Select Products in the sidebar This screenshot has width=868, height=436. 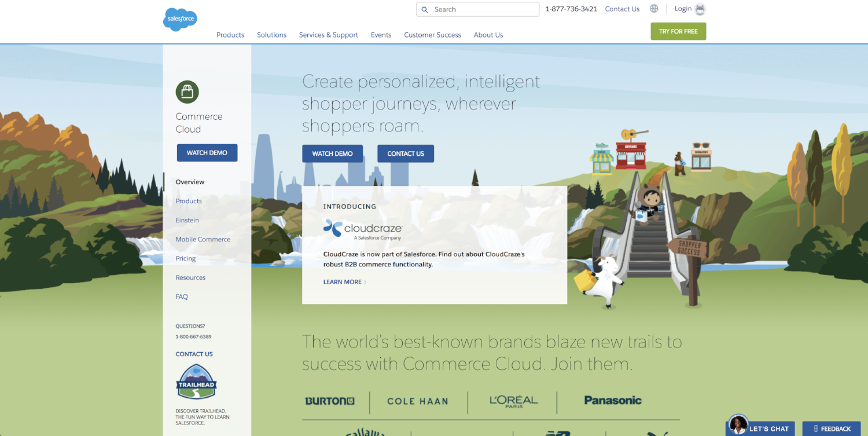click(x=189, y=201)
